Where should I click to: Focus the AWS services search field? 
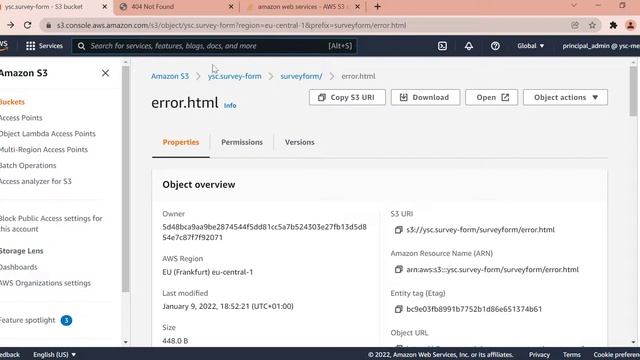pyautogui.click(x=214, y=46)
